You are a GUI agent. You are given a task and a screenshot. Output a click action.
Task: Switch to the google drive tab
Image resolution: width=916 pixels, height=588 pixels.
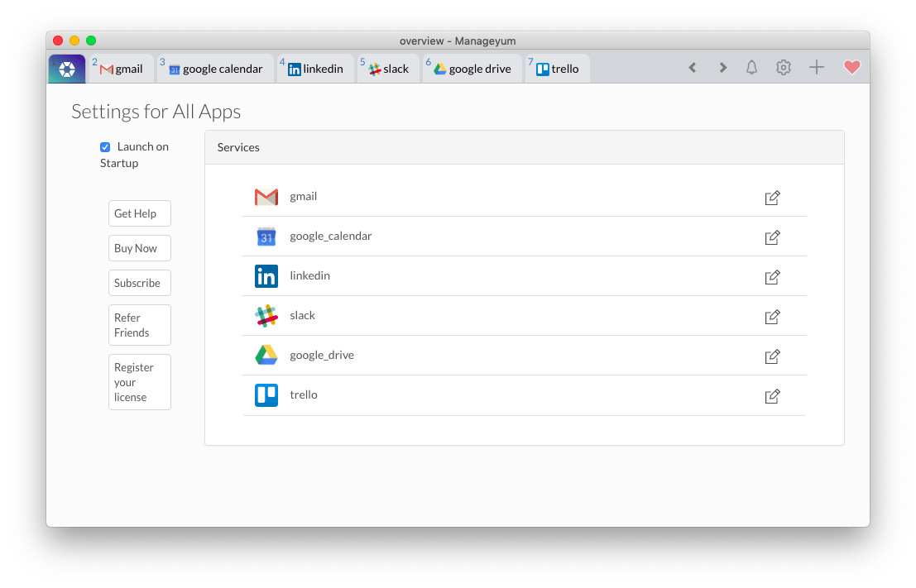[472, 69]
